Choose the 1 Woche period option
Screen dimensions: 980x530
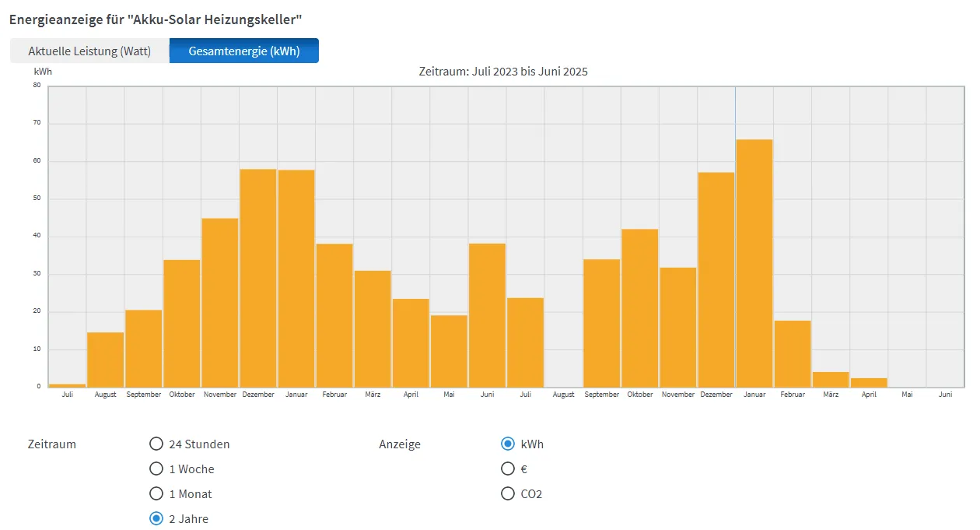tap(156, 469)
